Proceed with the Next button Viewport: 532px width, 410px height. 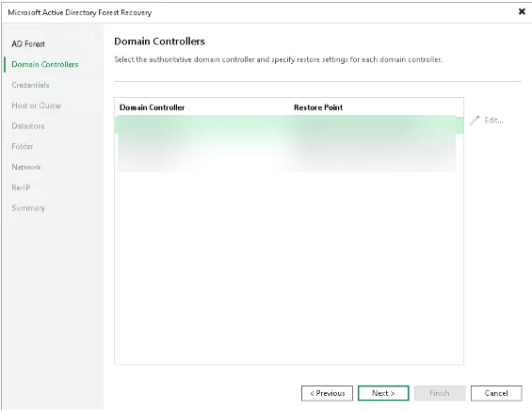pos(383,393)
